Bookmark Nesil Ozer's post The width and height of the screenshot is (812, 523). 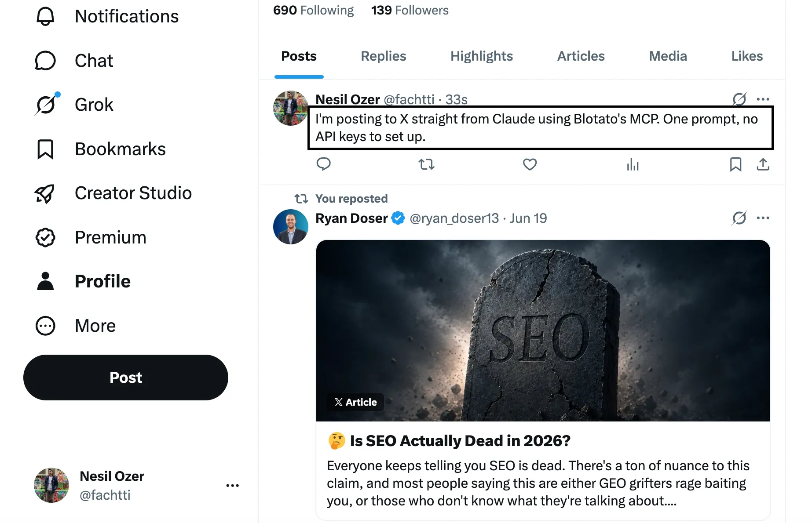click(x=735, y=164)
